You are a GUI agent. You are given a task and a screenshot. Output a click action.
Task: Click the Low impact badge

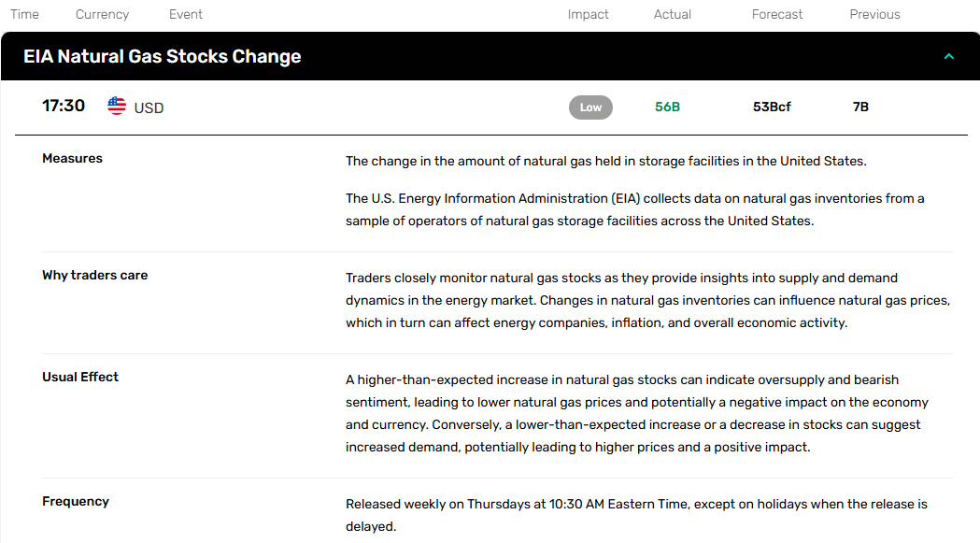590,107
